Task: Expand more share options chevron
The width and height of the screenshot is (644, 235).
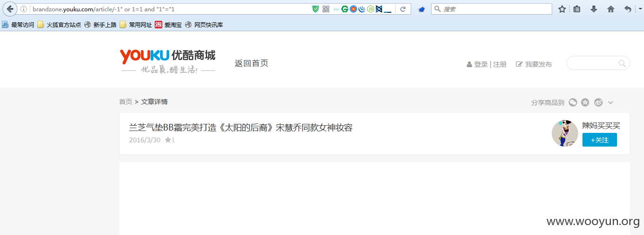Action: [x=610, y=102]
